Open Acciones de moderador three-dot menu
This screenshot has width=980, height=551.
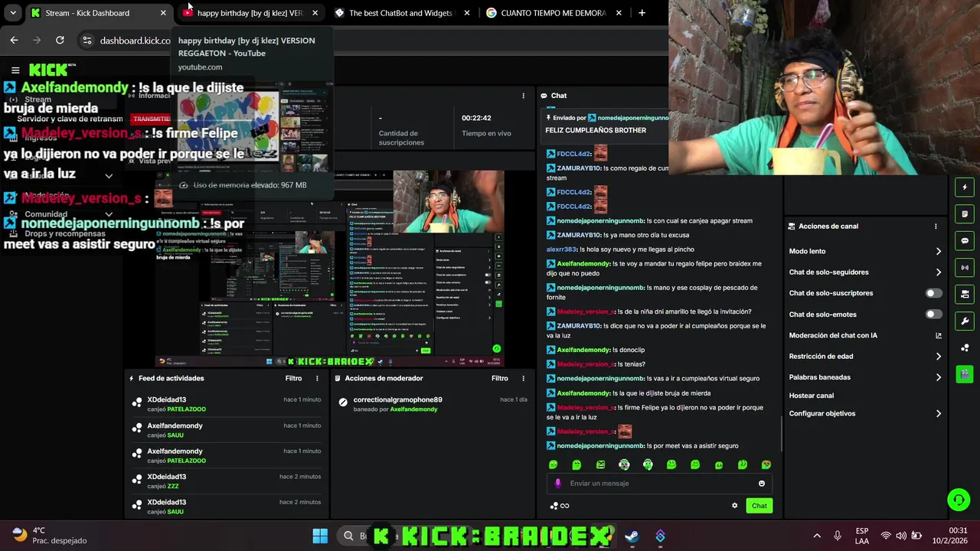pos(524,378)
